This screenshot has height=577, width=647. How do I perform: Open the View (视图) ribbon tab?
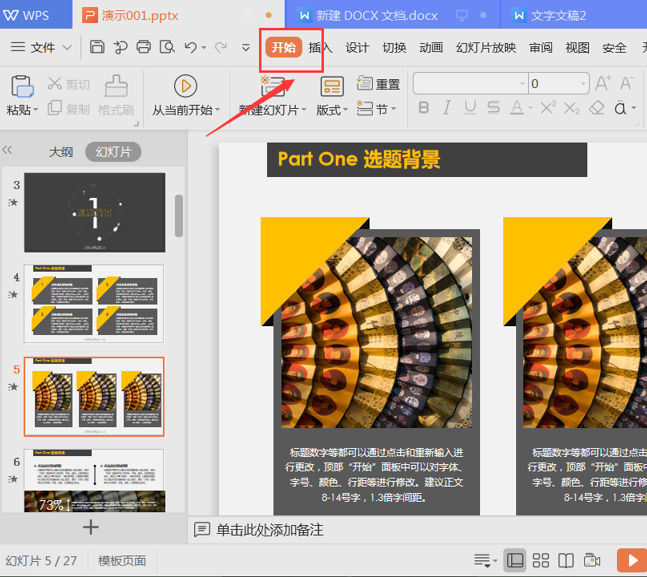577,48
